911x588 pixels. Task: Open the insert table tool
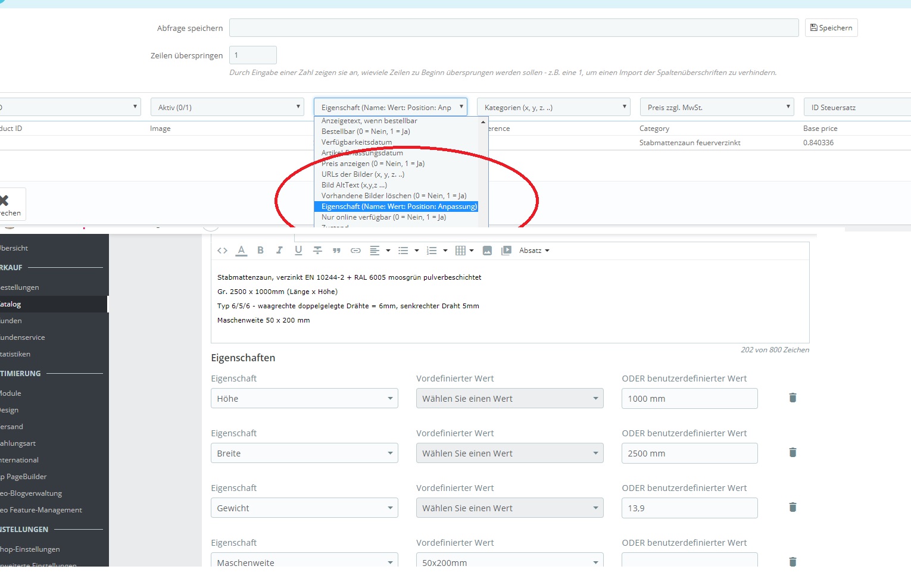click(x=464, y=251)
